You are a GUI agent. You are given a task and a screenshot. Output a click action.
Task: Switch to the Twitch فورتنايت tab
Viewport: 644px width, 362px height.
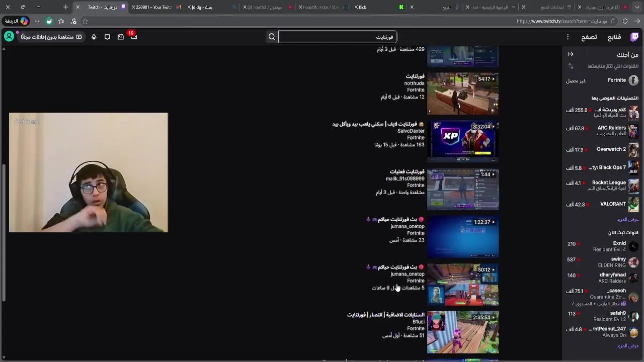point(101,7)
